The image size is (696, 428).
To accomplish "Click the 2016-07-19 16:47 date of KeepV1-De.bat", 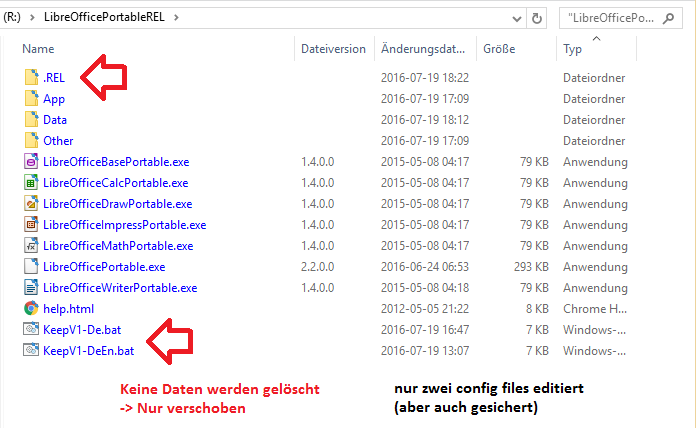I will click(x=425, y=330).
